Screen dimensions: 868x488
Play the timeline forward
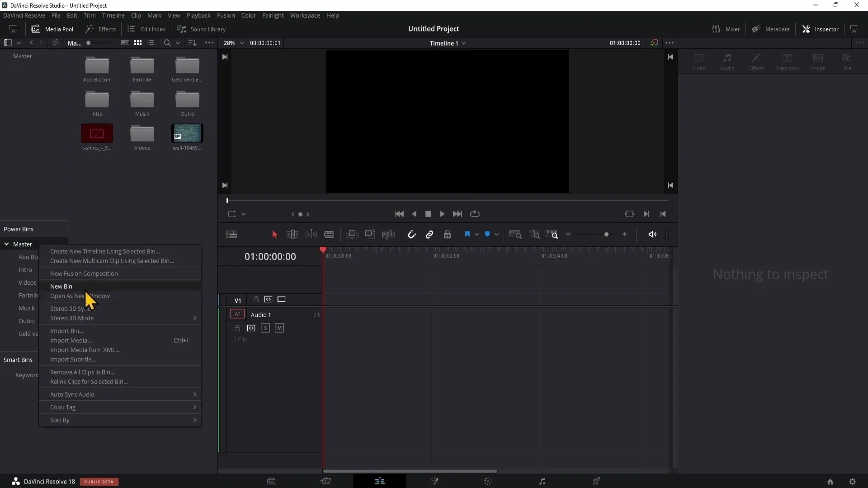(x=442, y=214)
